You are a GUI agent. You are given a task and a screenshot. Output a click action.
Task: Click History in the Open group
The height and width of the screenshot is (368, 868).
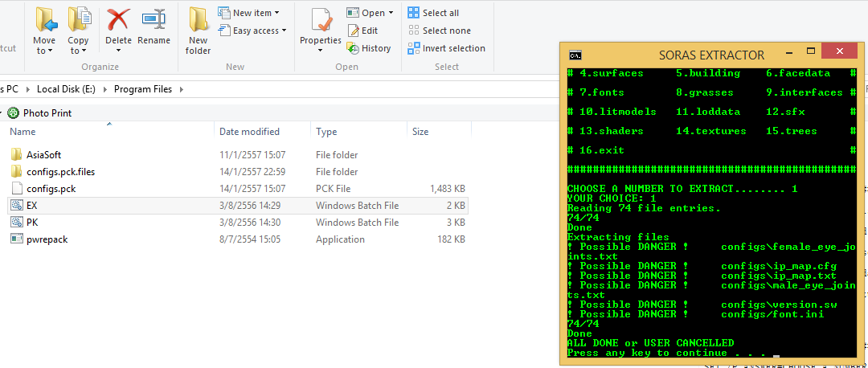pos(369,48)
